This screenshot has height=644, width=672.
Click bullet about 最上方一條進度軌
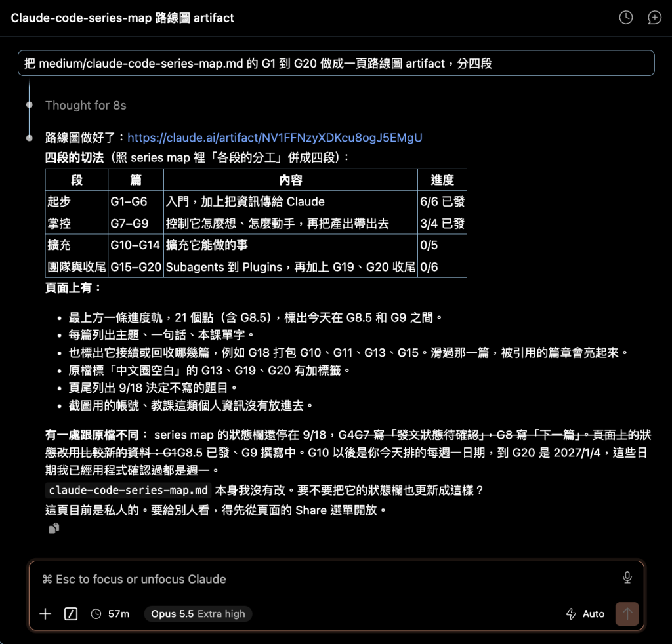(x=255, y=317)
